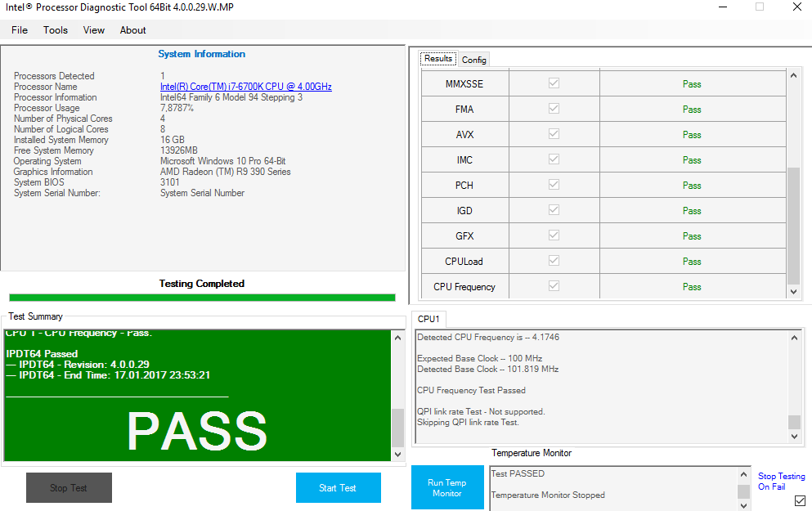Click the IMC test name cell
Screen dimensions: 812x511
(465, 160)
